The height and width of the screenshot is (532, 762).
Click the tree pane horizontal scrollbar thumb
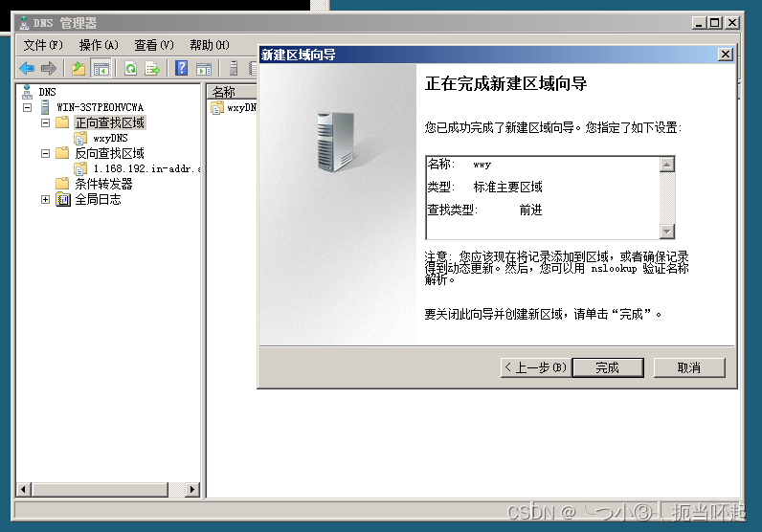point(101,489)
